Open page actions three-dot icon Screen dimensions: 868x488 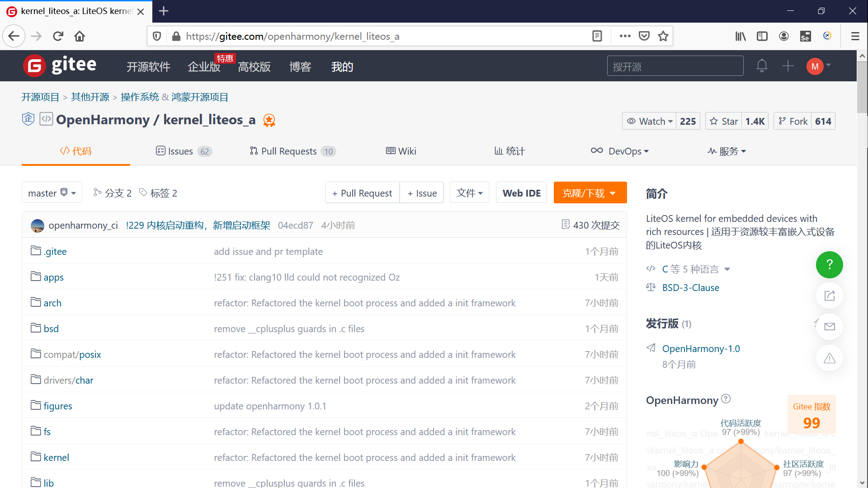point(625,36)
